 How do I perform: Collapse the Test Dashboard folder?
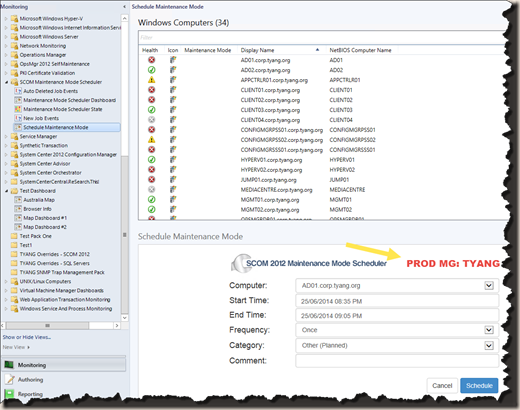coord(6,191)
